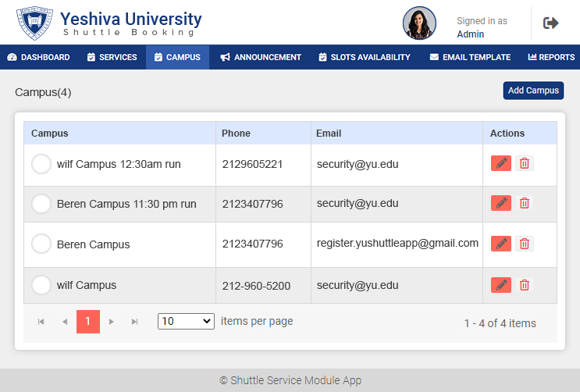Open the Reports menu
580x392 pixels.
(552, 57)
